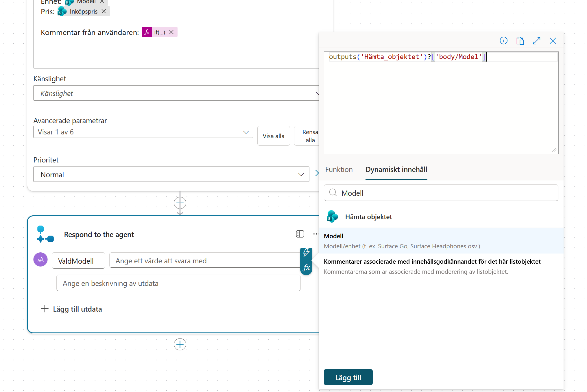The image size is (587, 392).
Task: Select the Kommentarer associerade med innehållsgodkännandet item
Action: click(441, 266)
